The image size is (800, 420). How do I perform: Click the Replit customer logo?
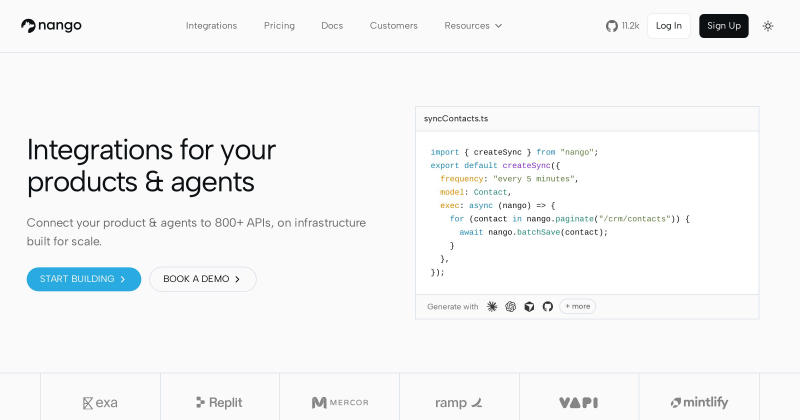[x=219, y=402]
